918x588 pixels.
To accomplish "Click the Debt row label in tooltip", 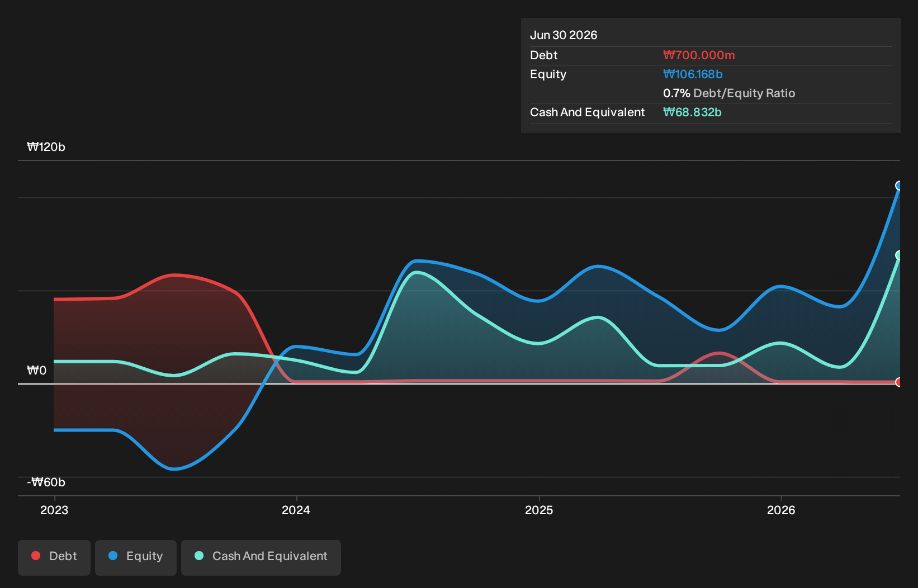I will (x=544, y=55).
